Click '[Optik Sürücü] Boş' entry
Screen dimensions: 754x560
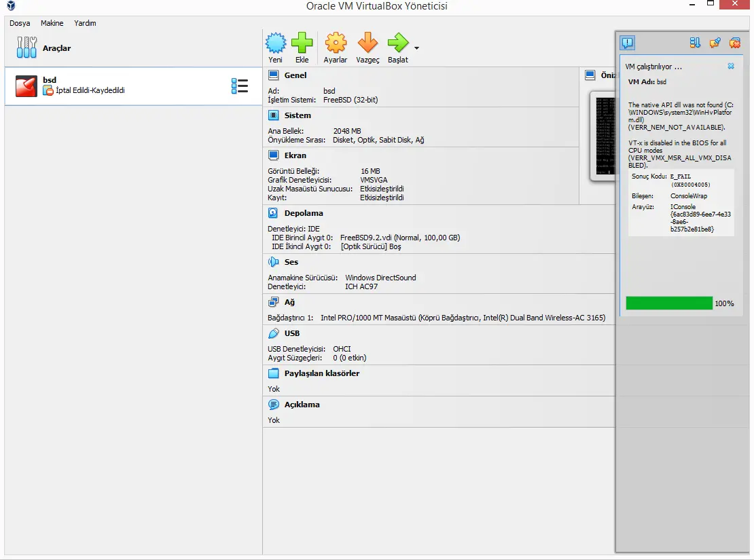click(x=371, y=246)
